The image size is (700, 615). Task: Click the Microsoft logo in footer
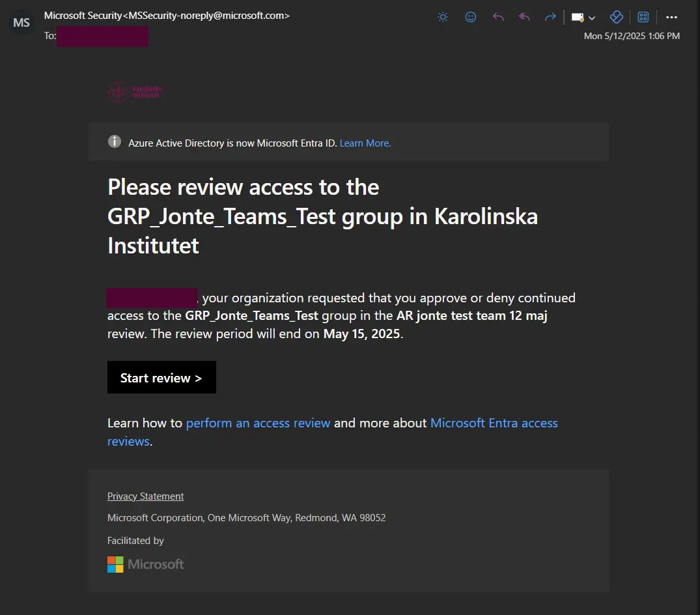tap(145, 564)
